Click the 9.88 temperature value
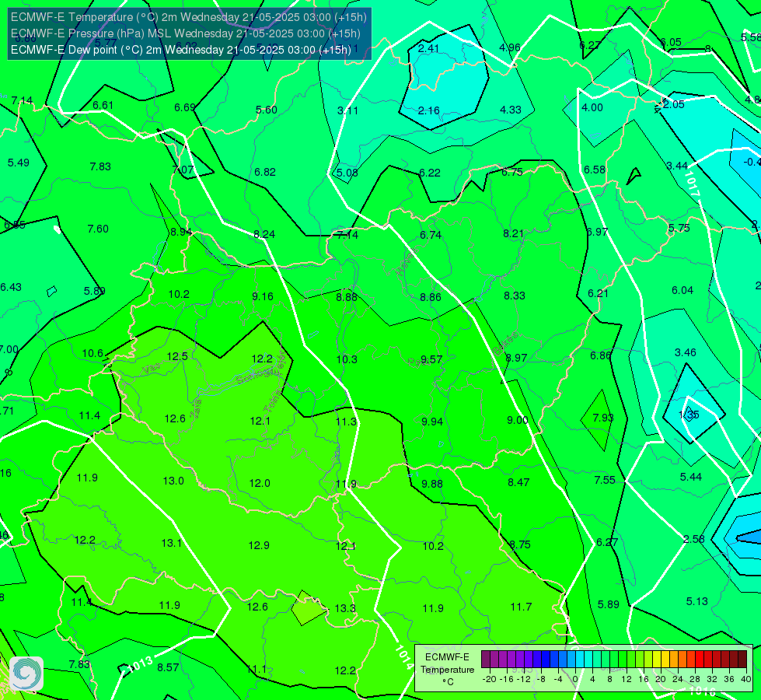The height and width of the screenshot is (700, 761). coord(432,484)
